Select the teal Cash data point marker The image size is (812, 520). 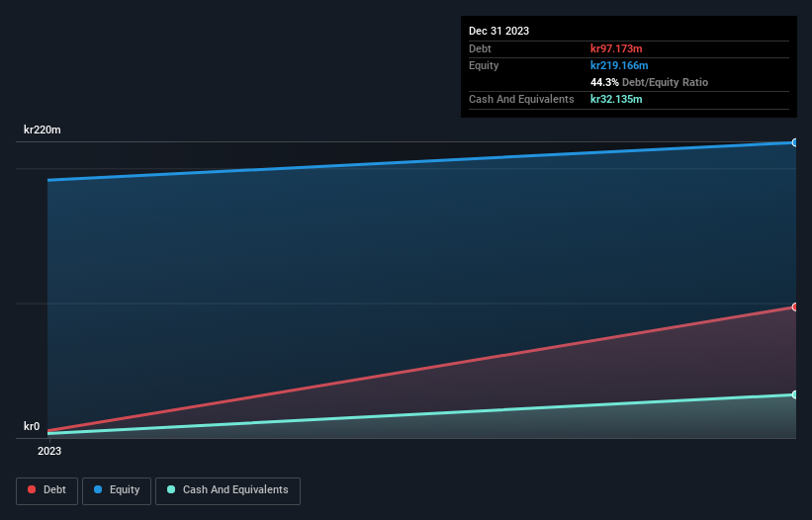(795, 394)
